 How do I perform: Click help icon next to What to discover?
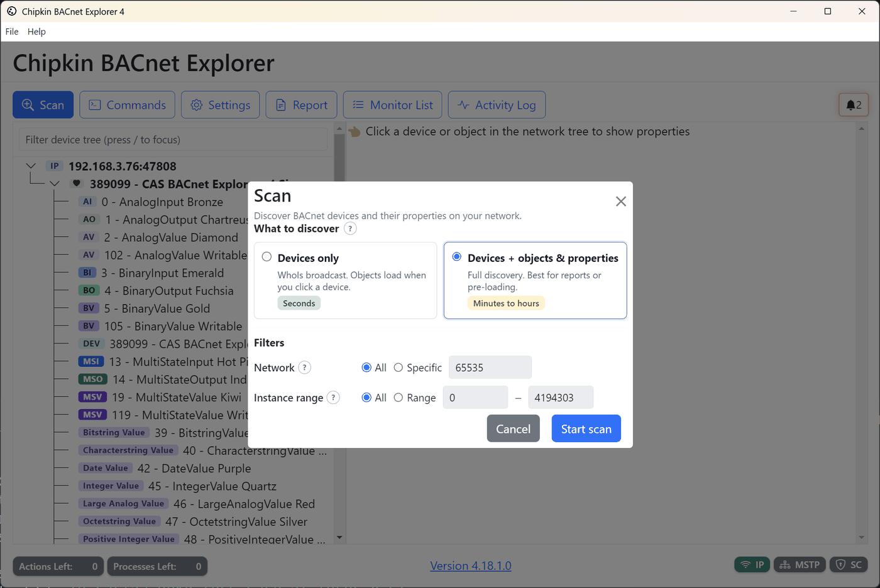[351, 229]
